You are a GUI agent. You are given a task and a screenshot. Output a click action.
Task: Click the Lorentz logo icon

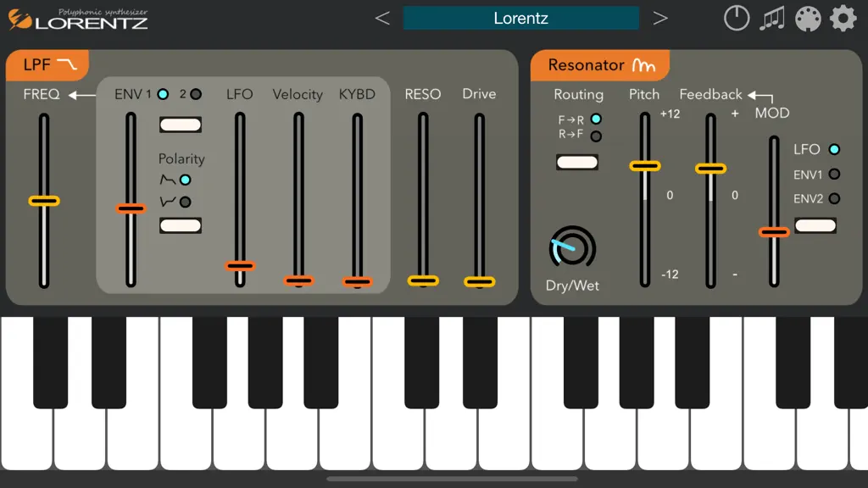click(x=19, y=19)
